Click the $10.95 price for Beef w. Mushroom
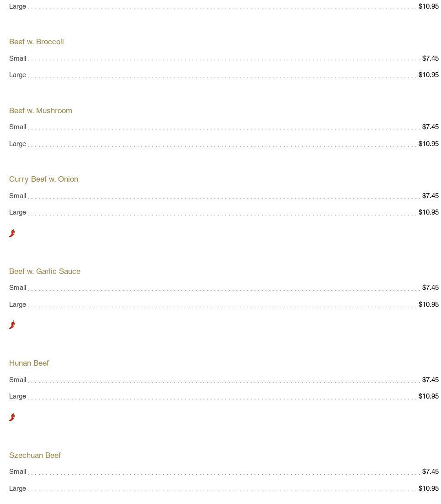The height and width of the screenshot is (504, 441). coord(428,144)
